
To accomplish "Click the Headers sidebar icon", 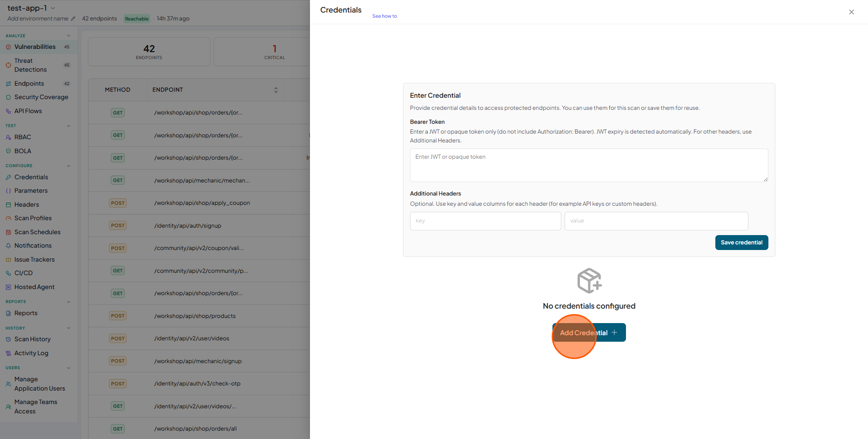I will tap(8, 205).
